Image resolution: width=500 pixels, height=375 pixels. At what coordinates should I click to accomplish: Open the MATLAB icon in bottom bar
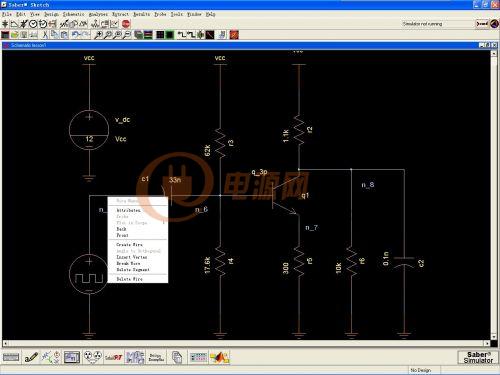(x=220, y=358)
